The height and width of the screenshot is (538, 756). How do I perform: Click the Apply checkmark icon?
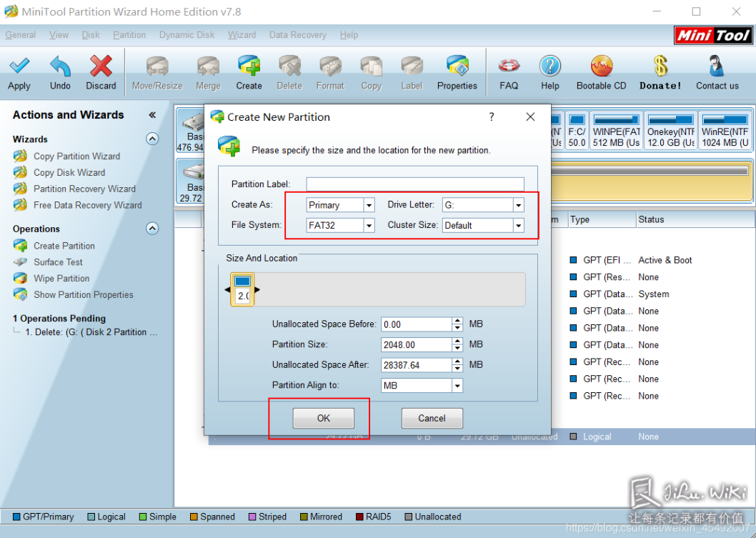[x=19, y=66]
